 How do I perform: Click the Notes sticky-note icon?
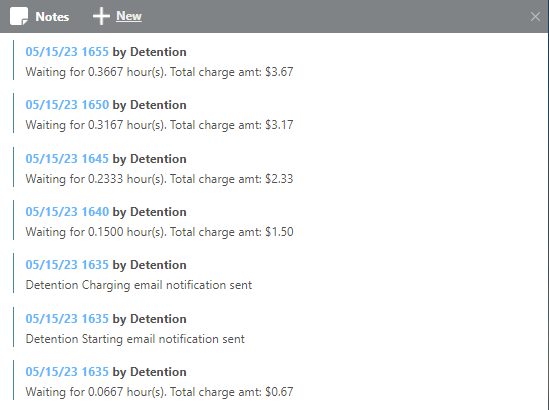(x=19, y=16)
